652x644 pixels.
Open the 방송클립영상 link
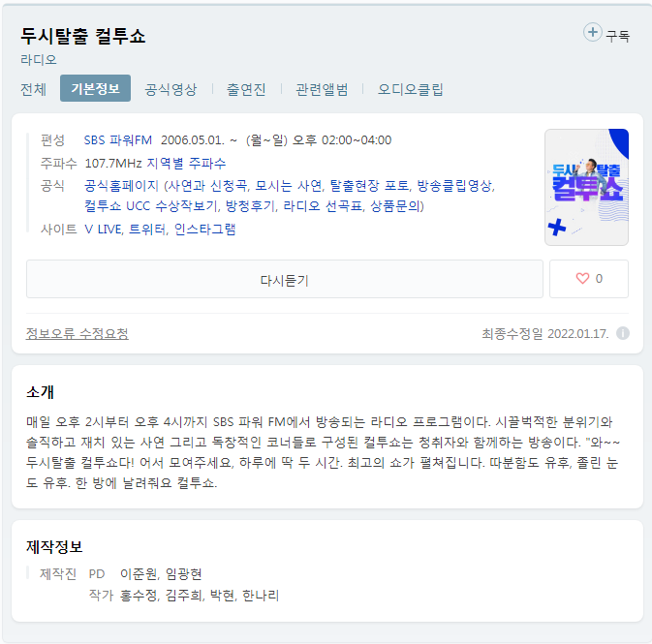(455, 185)
